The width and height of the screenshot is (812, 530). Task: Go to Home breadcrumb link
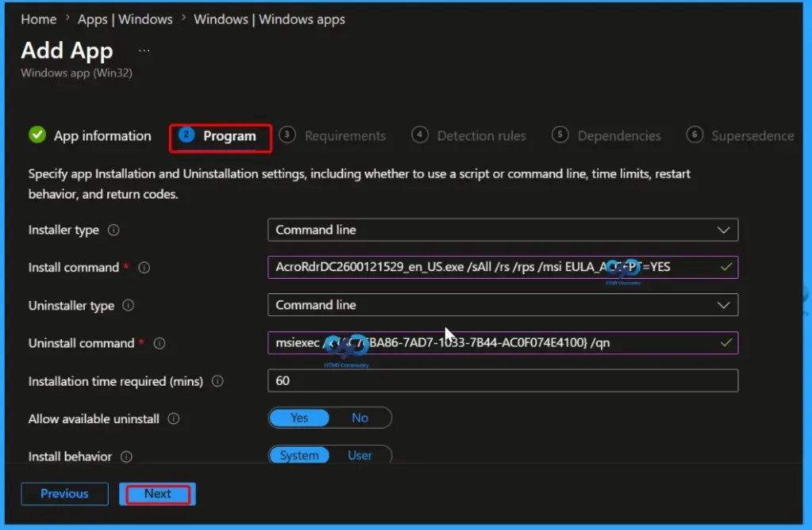(x=39, y=20)
